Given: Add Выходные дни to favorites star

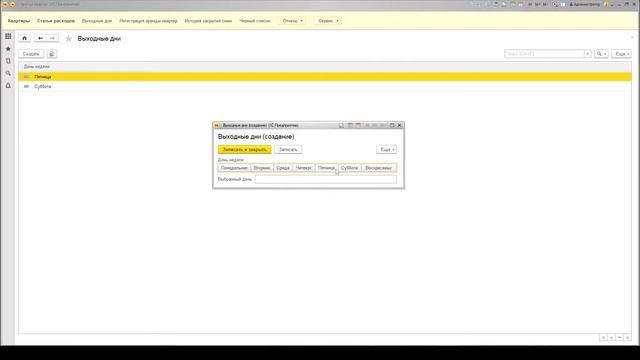Looking at the screenshot, I should pyautogui.click(x=69, y=38).
